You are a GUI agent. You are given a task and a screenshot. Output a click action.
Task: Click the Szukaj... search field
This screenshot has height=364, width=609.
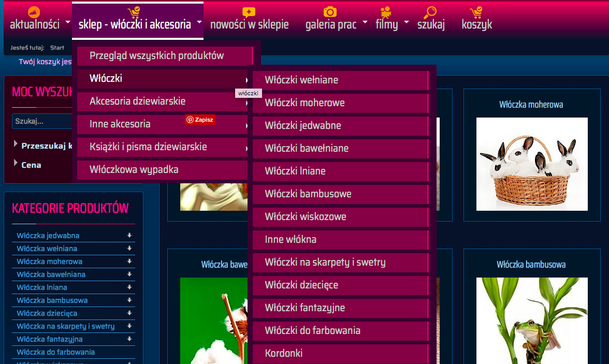coord(42,121)
